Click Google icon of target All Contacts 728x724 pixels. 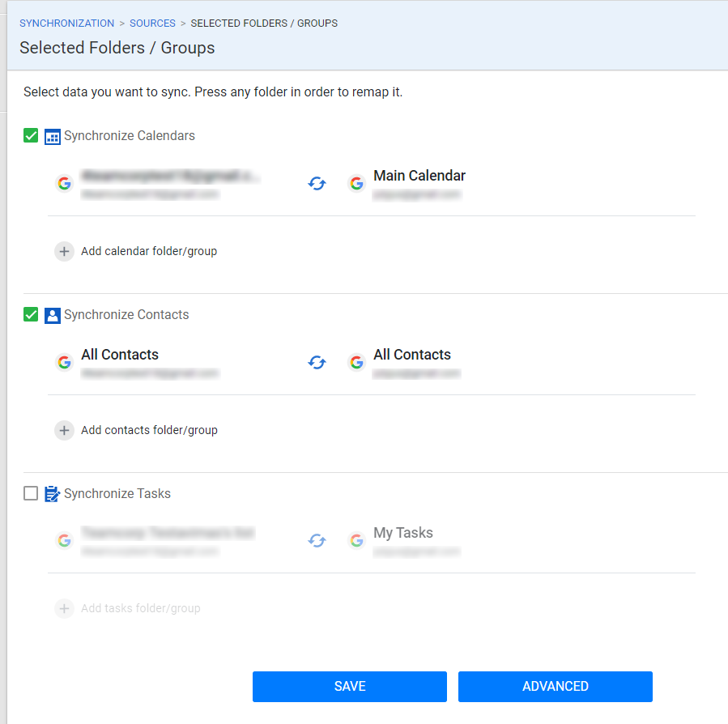click(356, 362)
